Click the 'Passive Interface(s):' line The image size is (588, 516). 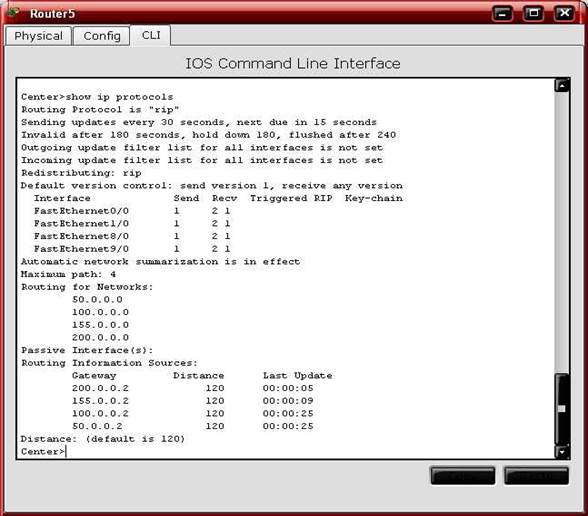[87, 350]
